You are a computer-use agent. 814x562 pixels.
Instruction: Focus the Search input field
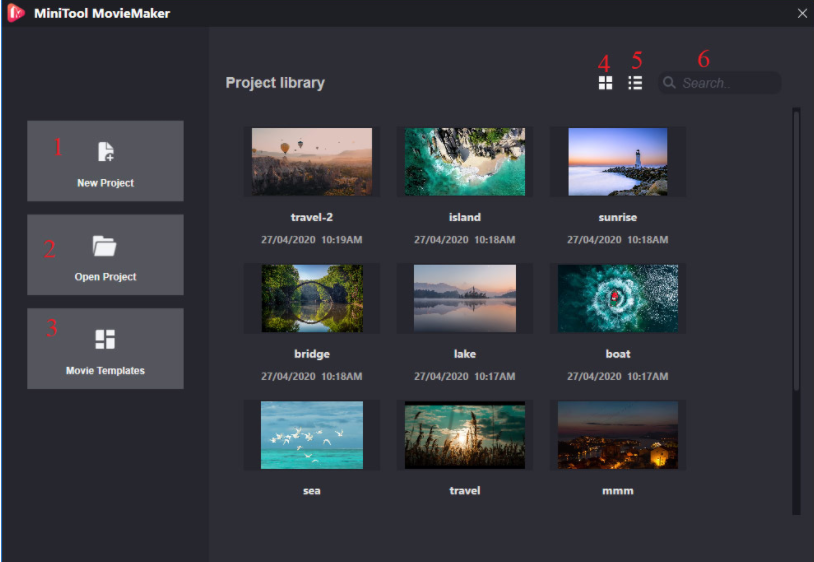720,83
